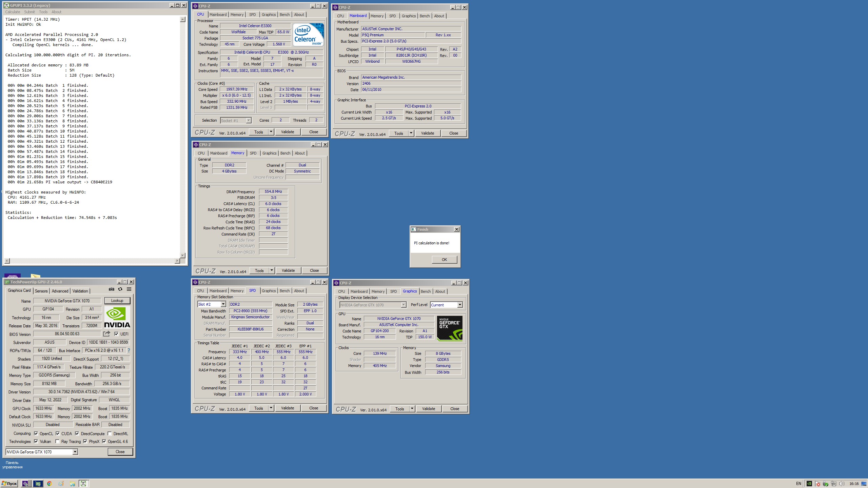This screenshot has width=868, height=488.
Task: Click the GPUPI pi icon in title bar
Action: [6, 5]
